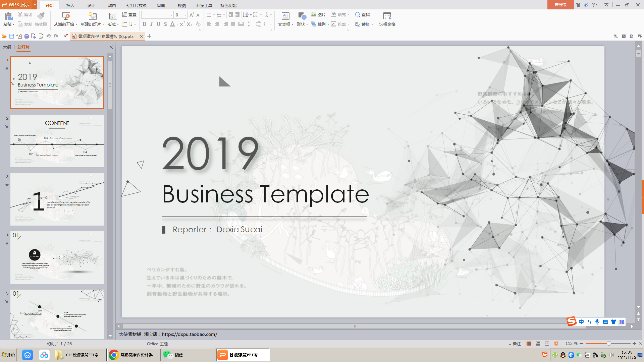
Task: Open the Design (设计) ribbon tab
Action: pos(91,5)
